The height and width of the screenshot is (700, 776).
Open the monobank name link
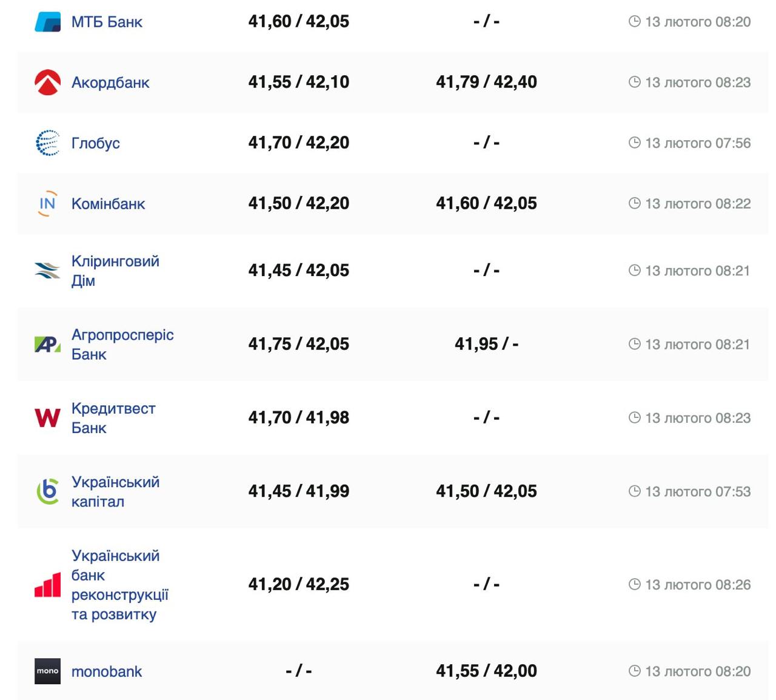tap(107, 671)
